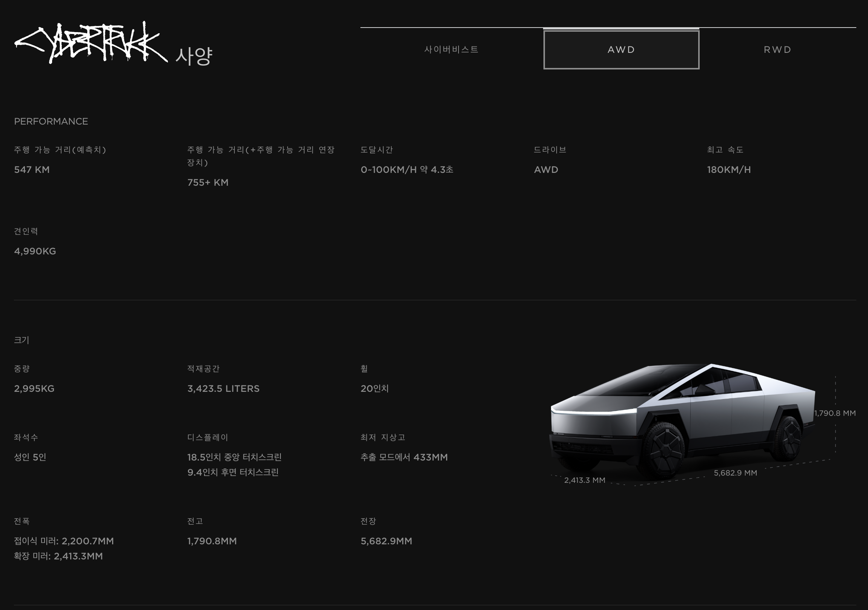Click the Cybertruck graffiti logo

click(91, 42)
